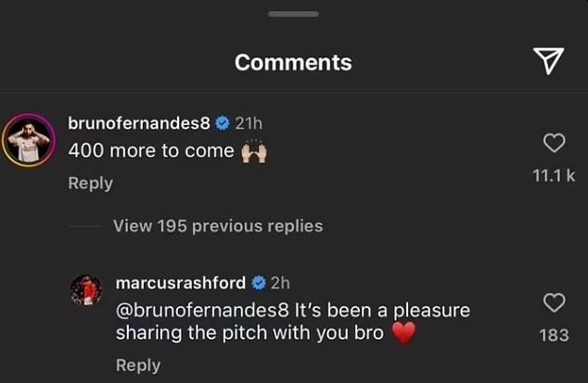Reply to brunofernandes8's comment
Screen dimensions: 588x383
tap(90, 184)
